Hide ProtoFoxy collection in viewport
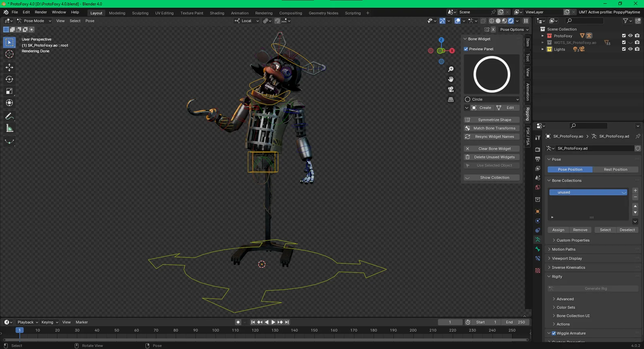The image size is (644, 349). click(x=630, y=36)
